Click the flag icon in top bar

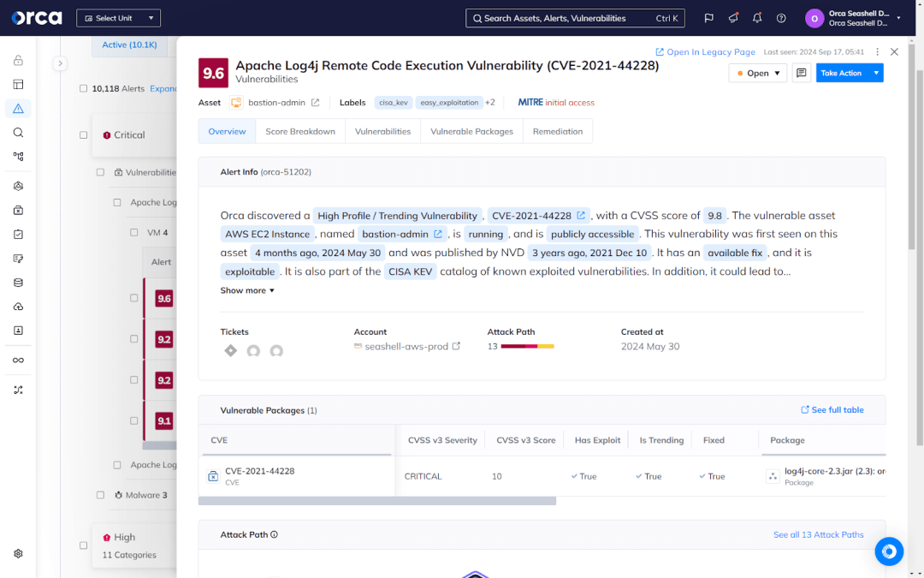pyautogui.click(x=709, y=18)
